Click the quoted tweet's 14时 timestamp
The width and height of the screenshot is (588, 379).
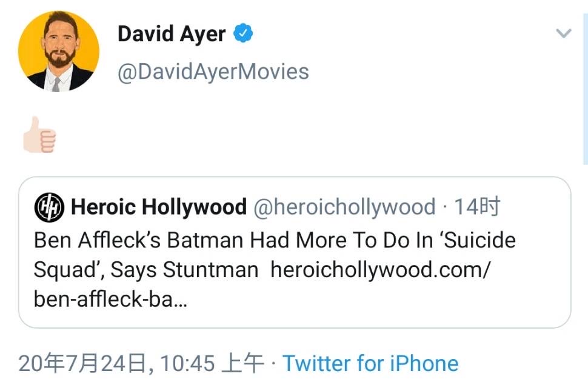(x=477, y=207)
